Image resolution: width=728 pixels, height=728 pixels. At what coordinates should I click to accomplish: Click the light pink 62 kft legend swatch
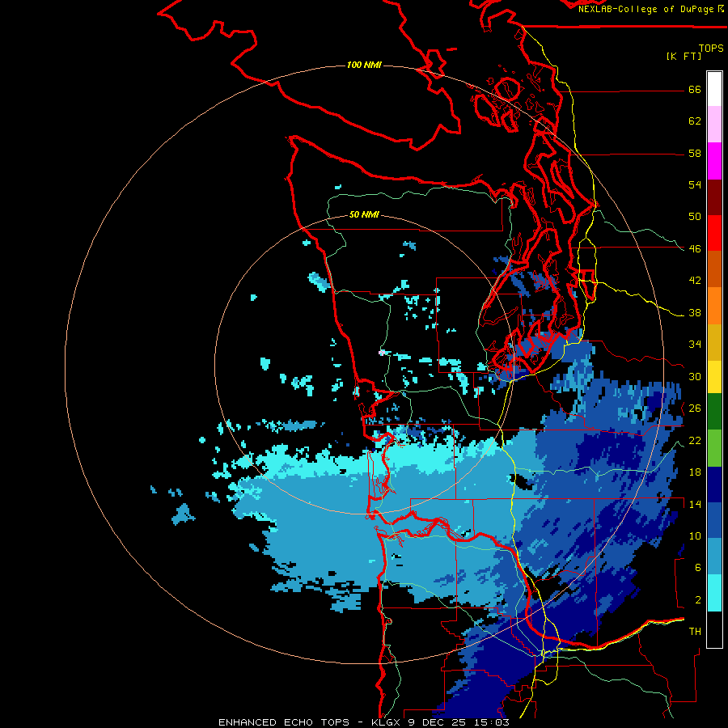pos(714,125)
